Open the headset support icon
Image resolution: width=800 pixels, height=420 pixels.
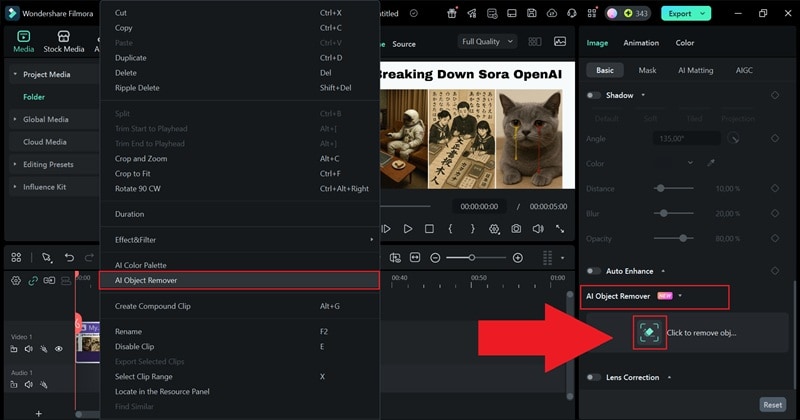(571, 13)
